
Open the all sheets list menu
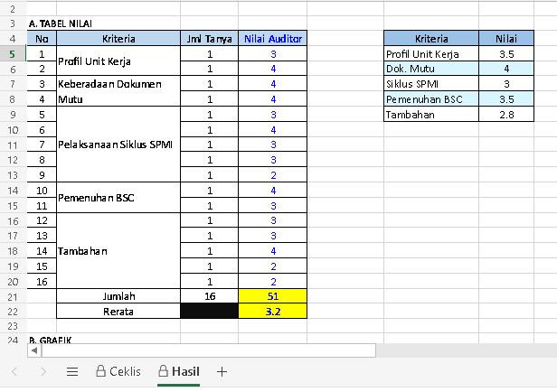point(73,371)
